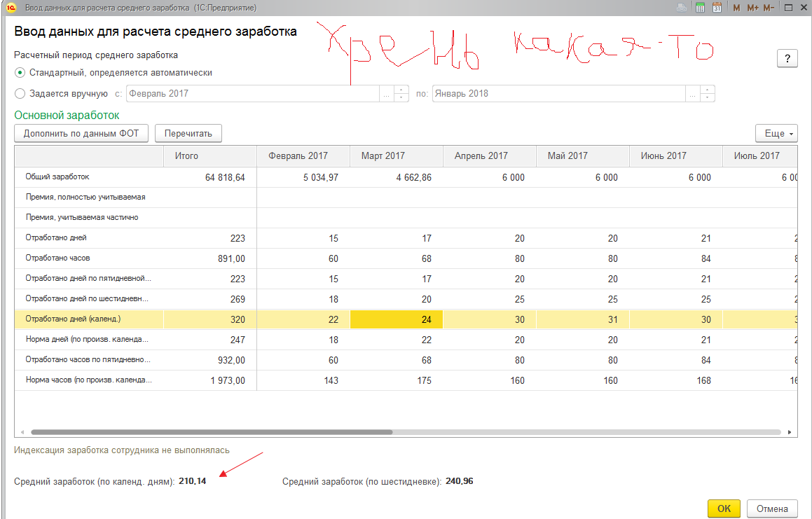
Task: Click the M memory store icon
Action: click(736, 8)
